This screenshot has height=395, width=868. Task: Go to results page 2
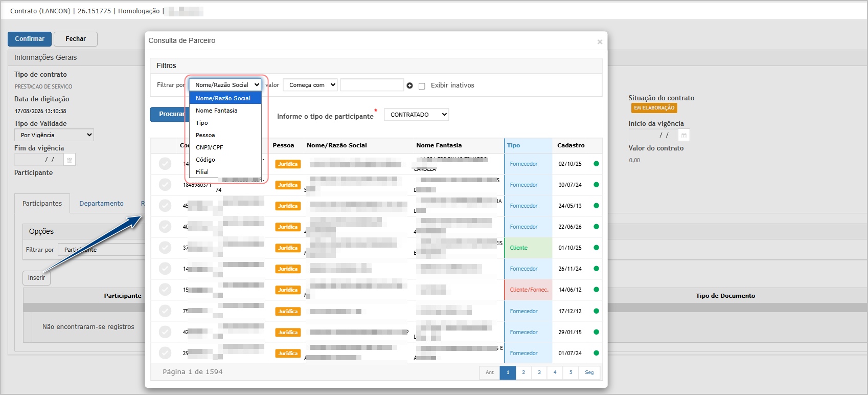(523, 372)
